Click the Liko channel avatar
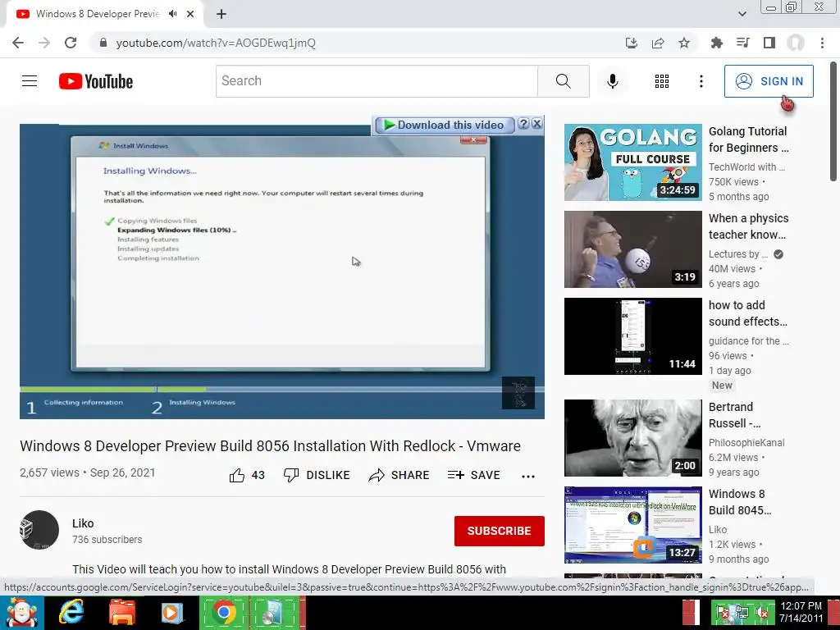840x630 pixels. click(x=39, y=530)
